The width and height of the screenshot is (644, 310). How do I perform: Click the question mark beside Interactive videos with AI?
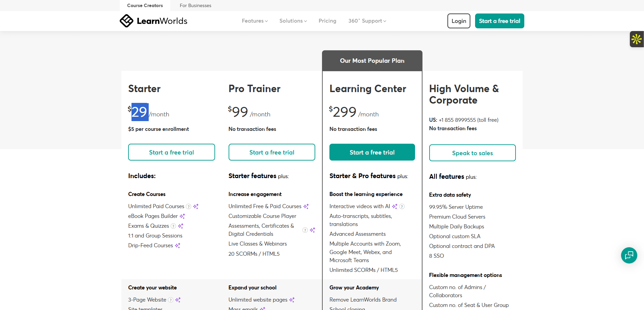point(402,206)
